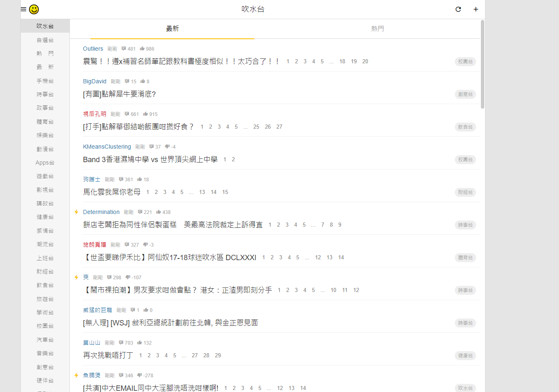Open thread [打手]點解華御結啲飯團
The height and width of the screenshot is (392, 559).
click(138, 127)
